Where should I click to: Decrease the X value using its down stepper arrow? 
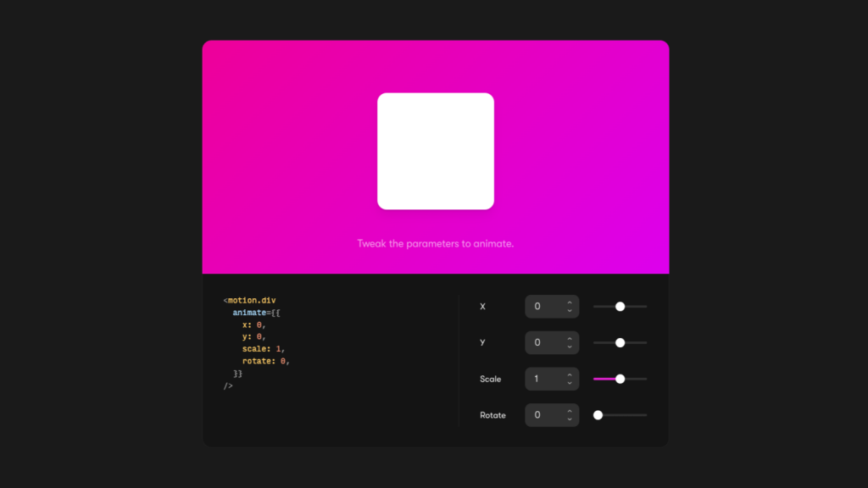click(569, 310)
